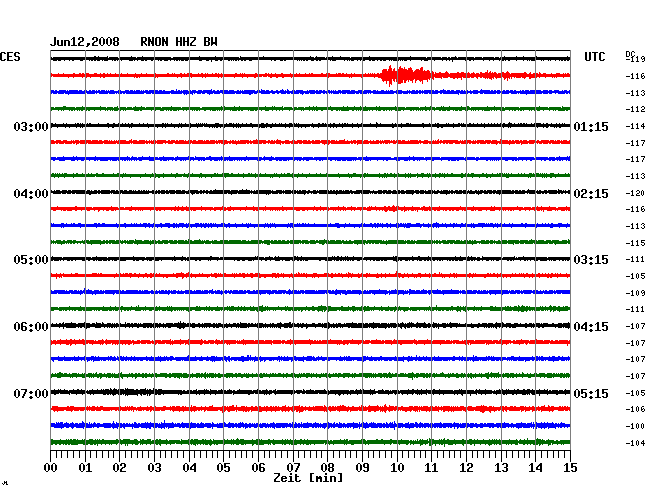The width and height of the screenshot is (650, 494).
Task: Click the station label RNON HHZ BW
Action: tap(179, 42)
